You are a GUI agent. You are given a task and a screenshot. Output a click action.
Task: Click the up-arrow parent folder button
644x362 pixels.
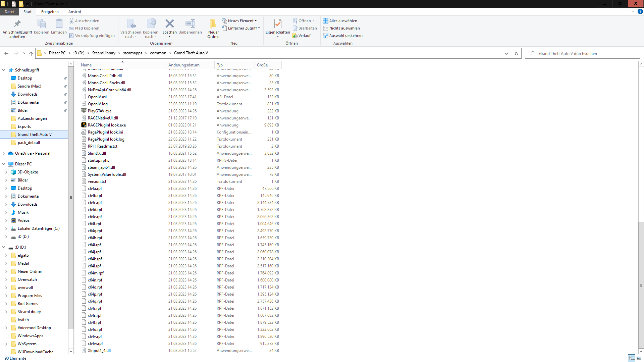[31, 53]
